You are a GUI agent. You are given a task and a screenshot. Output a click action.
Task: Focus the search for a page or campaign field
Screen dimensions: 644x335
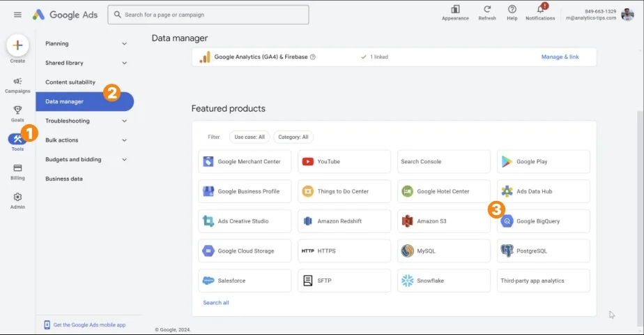click(208, 15)
